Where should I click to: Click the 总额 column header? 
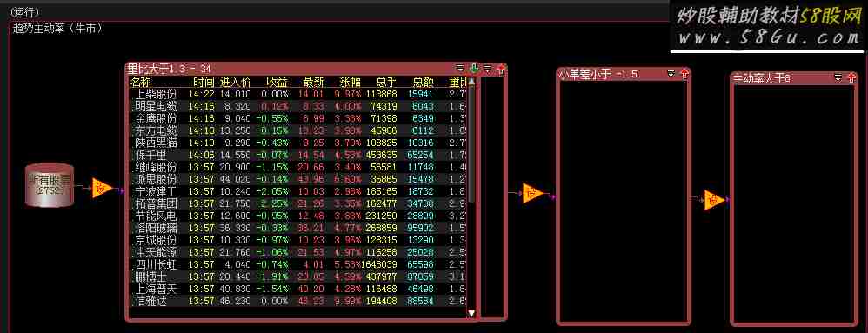click(424, 83)
